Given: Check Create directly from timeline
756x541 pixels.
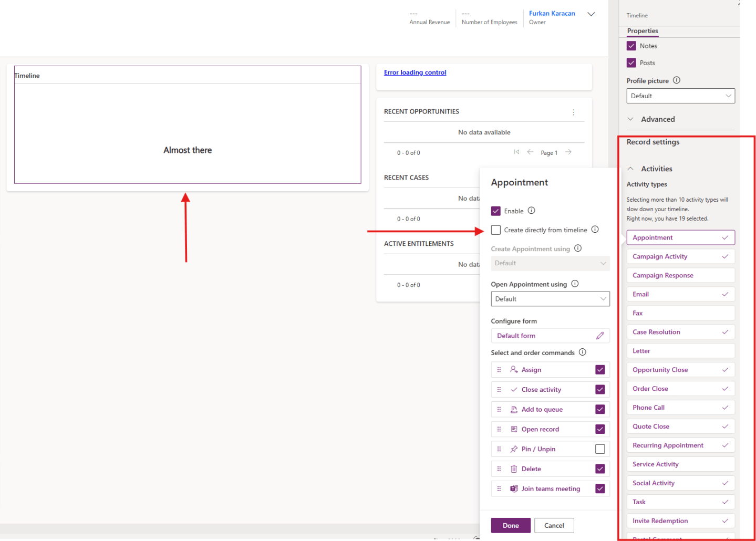Looking at the screenshot, I should point(496,230).
